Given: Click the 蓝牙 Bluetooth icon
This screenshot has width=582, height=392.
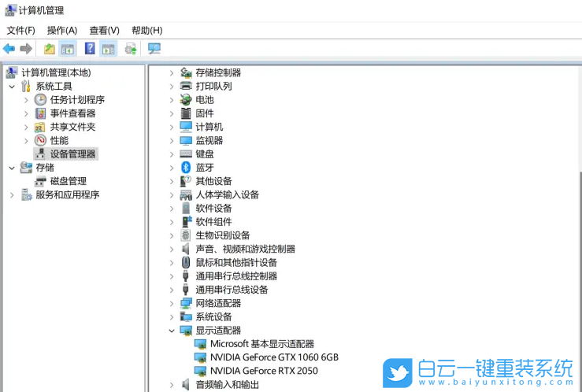Looking at the screenshot, I should click(x=186, y=168).
